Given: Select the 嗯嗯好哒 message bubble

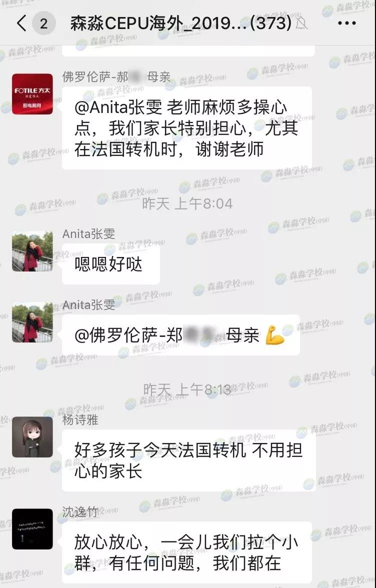Looking at the screenshot, I should coord(111,264).
